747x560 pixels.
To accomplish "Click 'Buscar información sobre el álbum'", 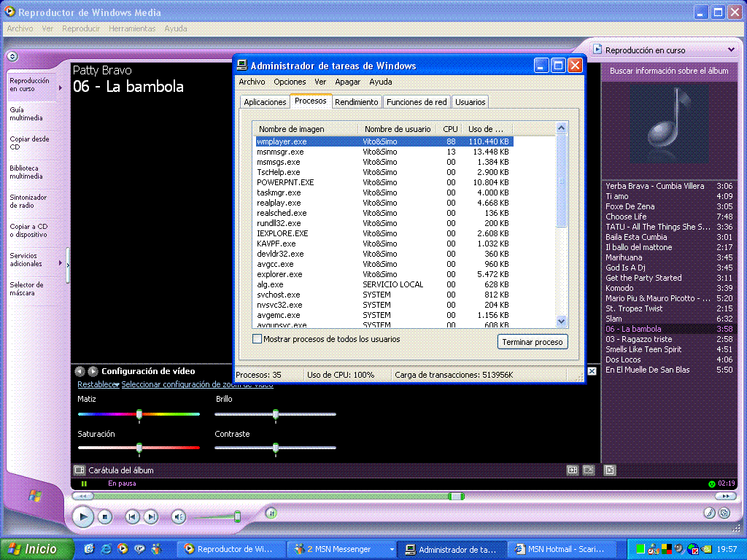I will (x=669, y=71).
